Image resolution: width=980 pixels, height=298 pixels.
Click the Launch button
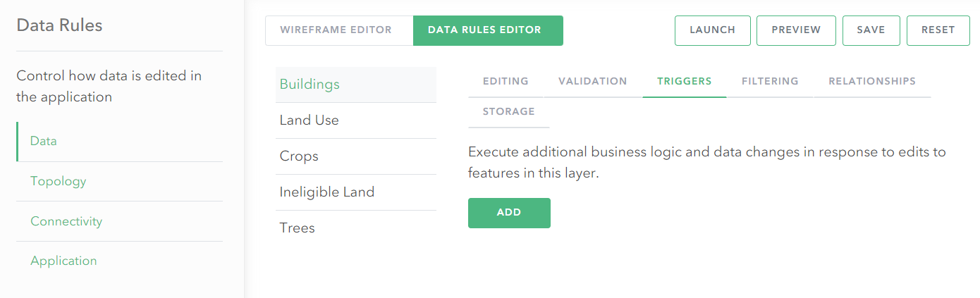pos(713,30)
